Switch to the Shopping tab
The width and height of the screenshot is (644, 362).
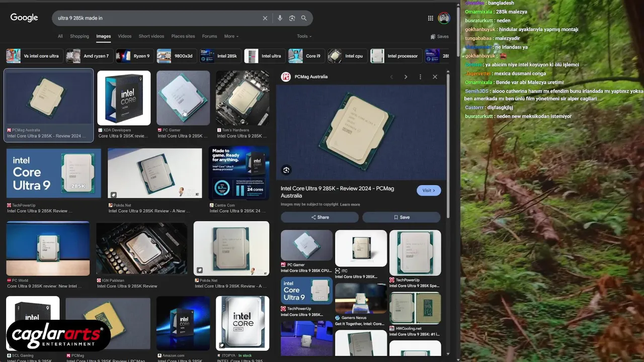[x=79, y=36]
